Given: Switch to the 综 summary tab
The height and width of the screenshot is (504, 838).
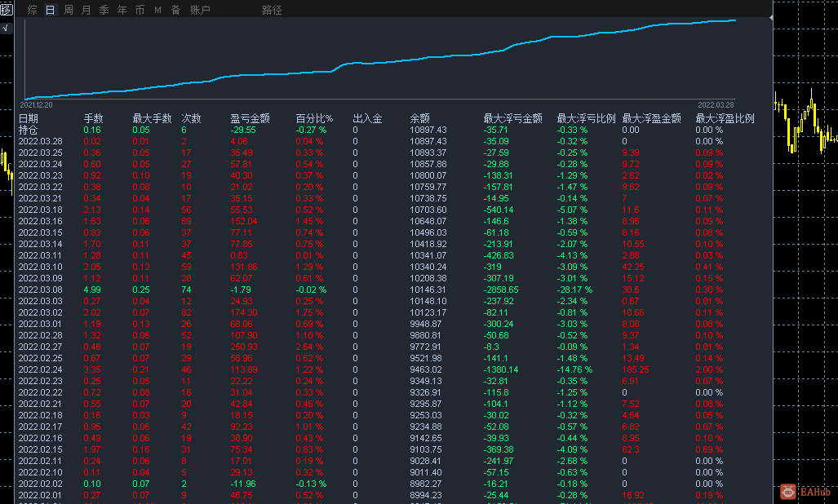Looking at the screenshot, I should point(32,10).
